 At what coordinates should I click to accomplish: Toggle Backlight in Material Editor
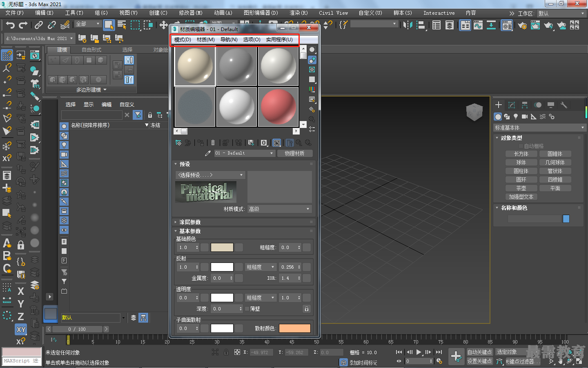312,60
